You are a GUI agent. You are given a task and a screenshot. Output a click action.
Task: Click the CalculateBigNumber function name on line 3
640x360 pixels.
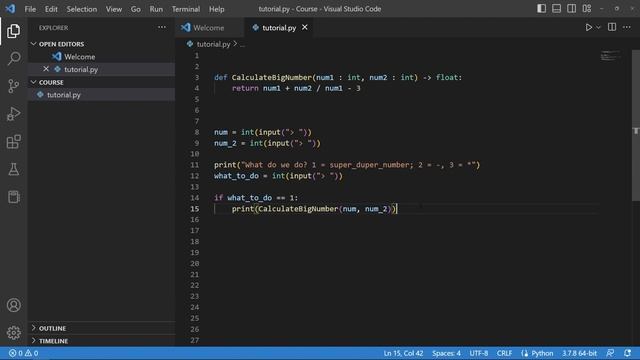click(x=271, y=78)
